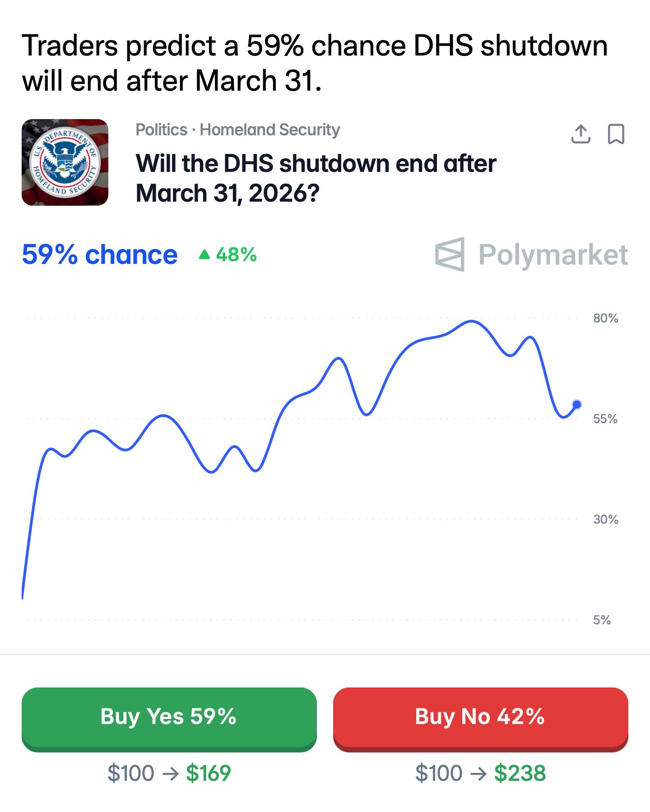The width and height of the screenshot is (650, 812).
Task: Click the 80% axis label
Action: (x=605, y=318)
